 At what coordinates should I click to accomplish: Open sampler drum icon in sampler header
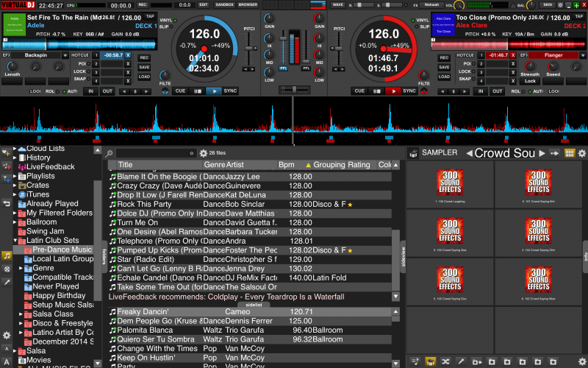click(x=414, y=153)
